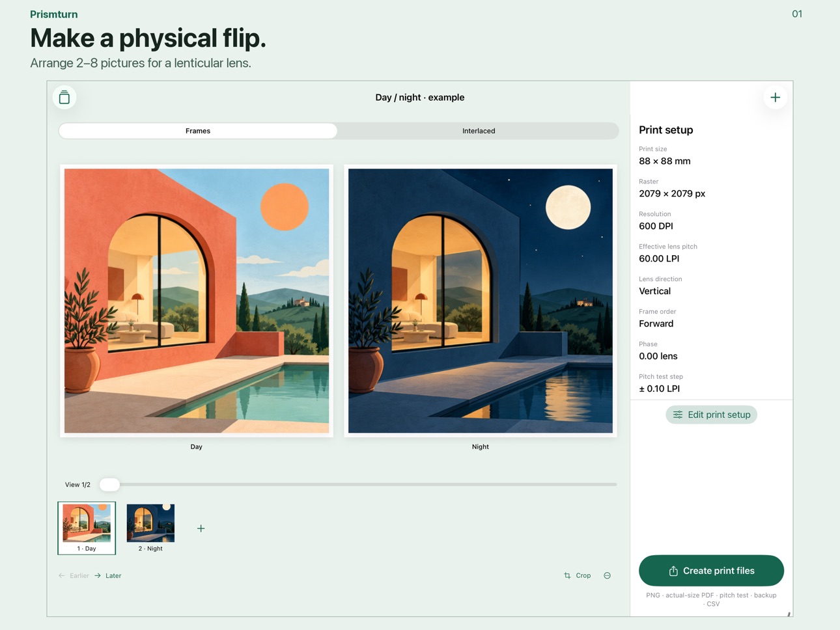Click the frame order value 'Forward'
Viewport: 840px width, 630px height.
656,324
